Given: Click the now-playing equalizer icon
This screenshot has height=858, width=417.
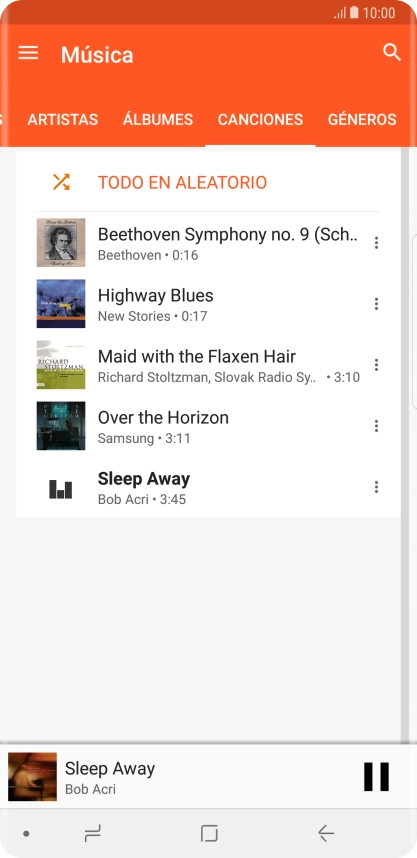Looking at the screenshot, I should coord(60,489).
